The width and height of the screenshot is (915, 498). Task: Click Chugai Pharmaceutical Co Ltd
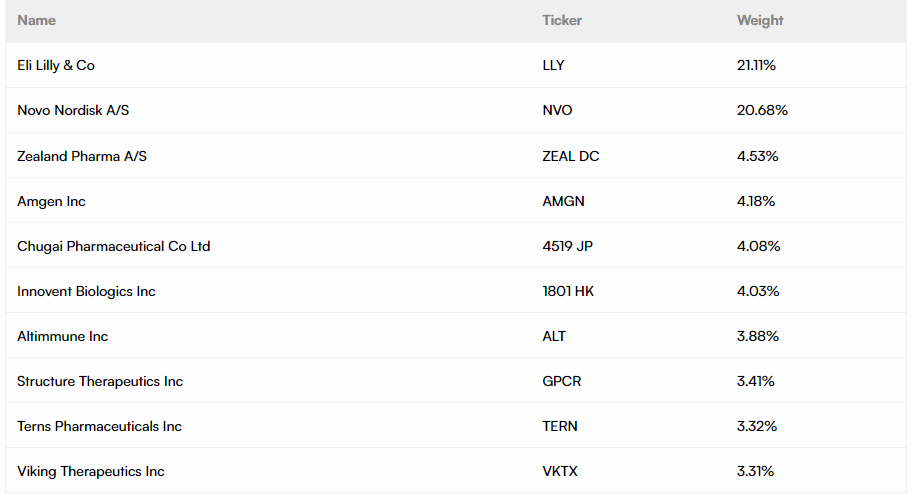(x=113, y=246)
